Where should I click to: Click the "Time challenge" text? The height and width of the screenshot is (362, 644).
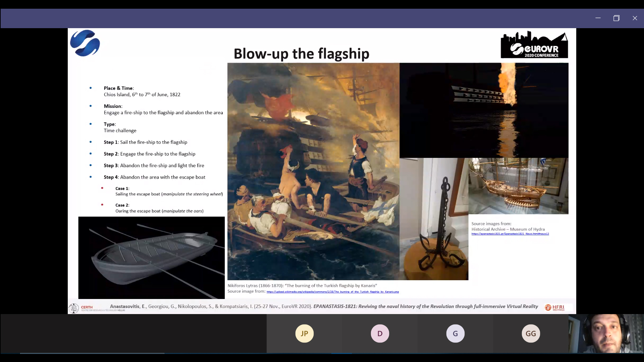(x=120, y=131)
